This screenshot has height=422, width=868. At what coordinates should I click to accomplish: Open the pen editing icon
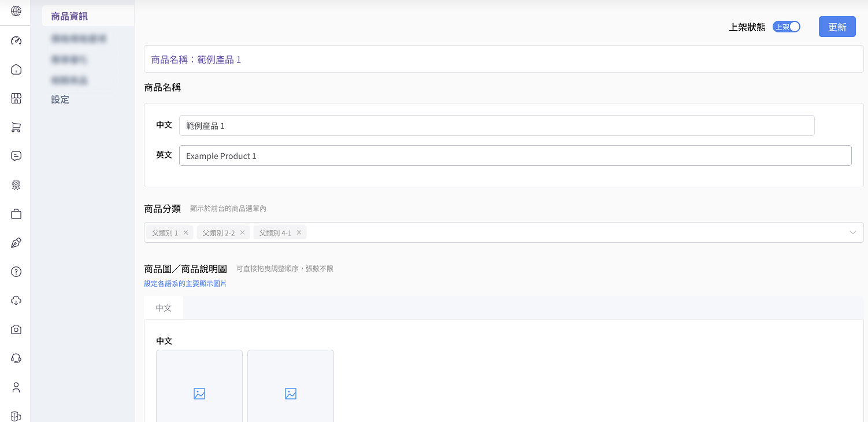[x=16, y=242]
